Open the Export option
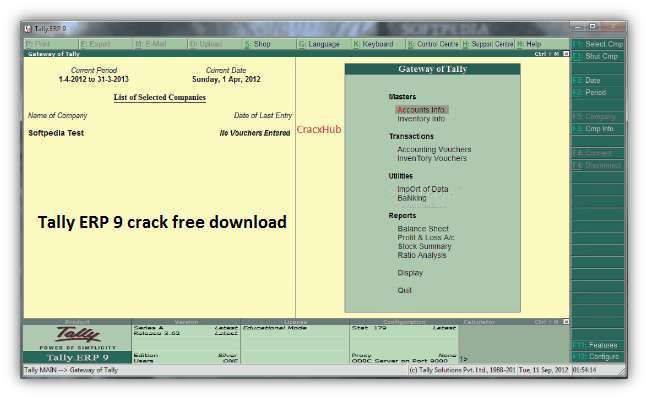The image size is (648, 399). [105, 44]
